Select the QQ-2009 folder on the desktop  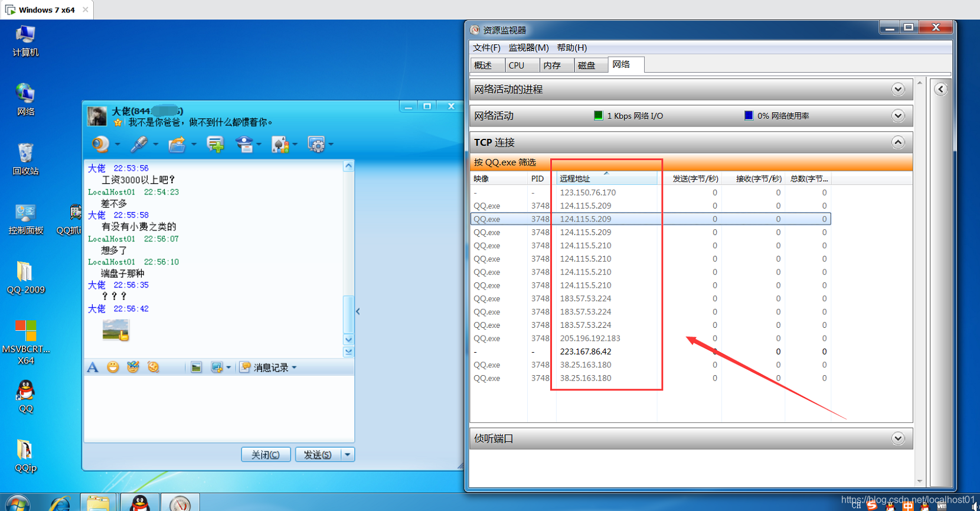tap(25, 278)
